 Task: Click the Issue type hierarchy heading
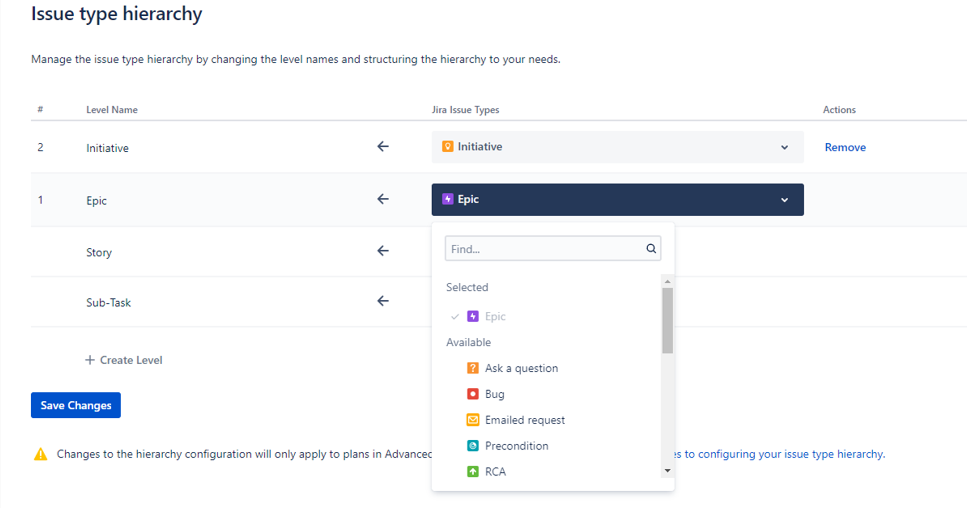click(x=117, y=14)
